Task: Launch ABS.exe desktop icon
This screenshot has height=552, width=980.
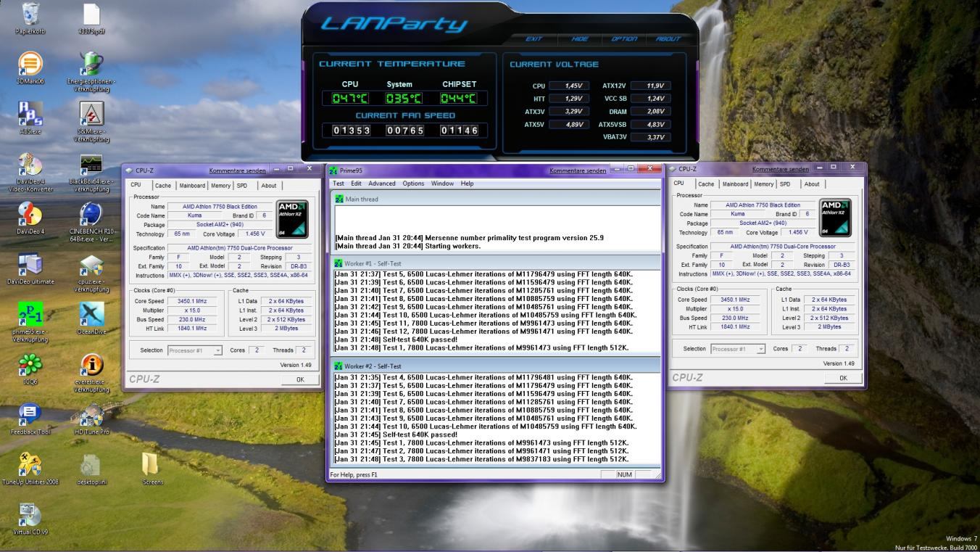Action: pos(30,114)
